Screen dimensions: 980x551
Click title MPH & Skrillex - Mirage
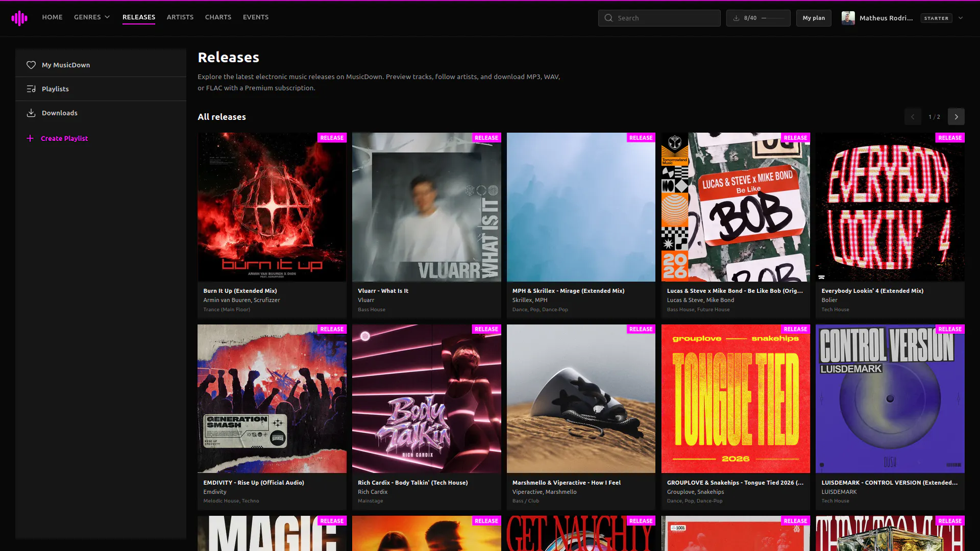(x=568, y=291)
